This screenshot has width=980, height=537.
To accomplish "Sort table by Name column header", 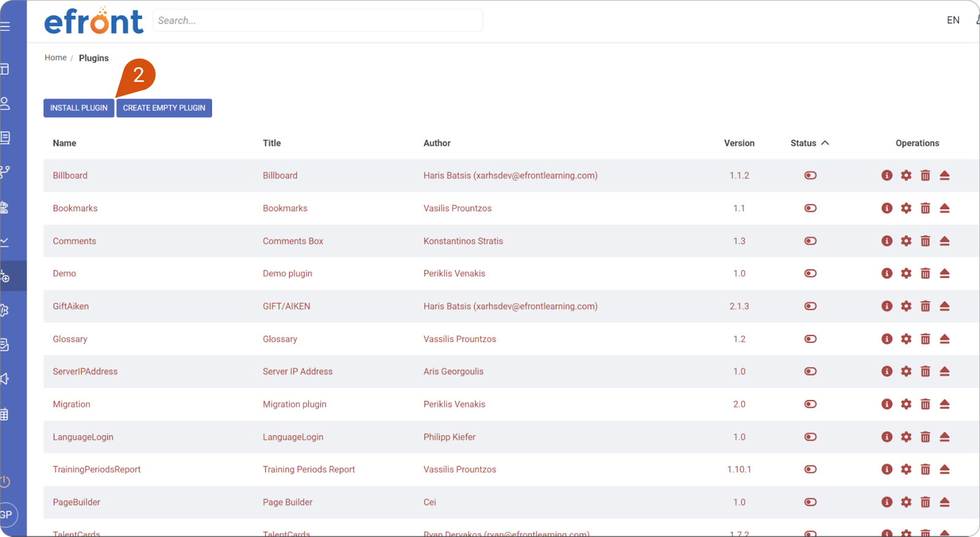I will 64,143.
